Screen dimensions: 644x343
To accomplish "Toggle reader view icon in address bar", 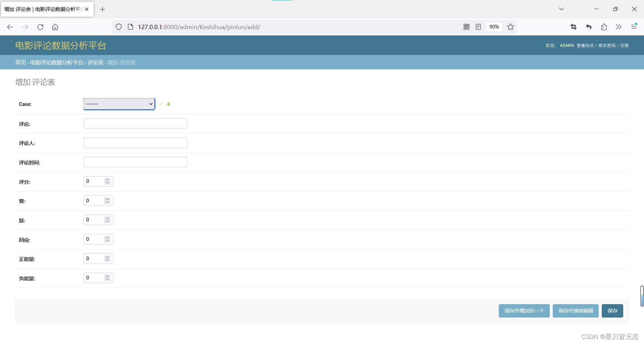I will coord(478,27).
